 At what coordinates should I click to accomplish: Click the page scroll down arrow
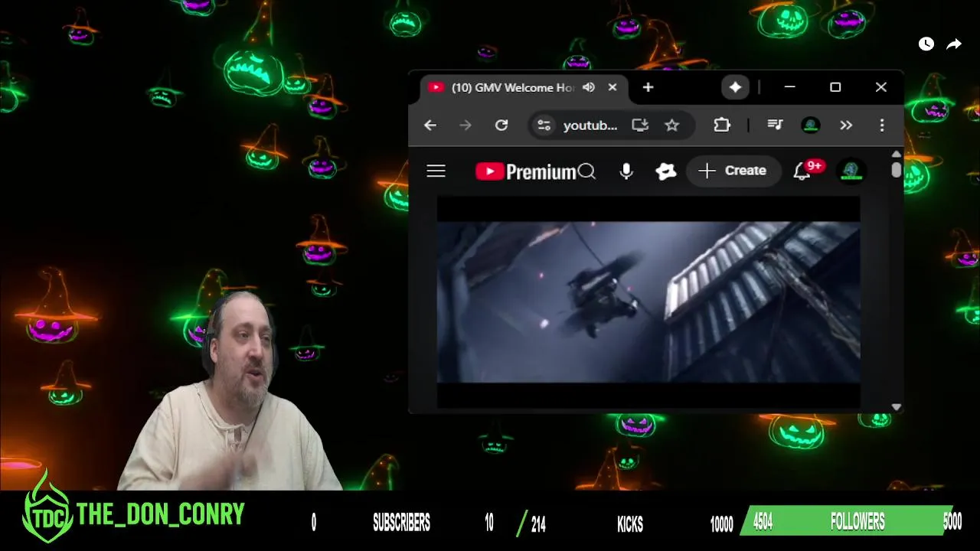click(897, 407)
